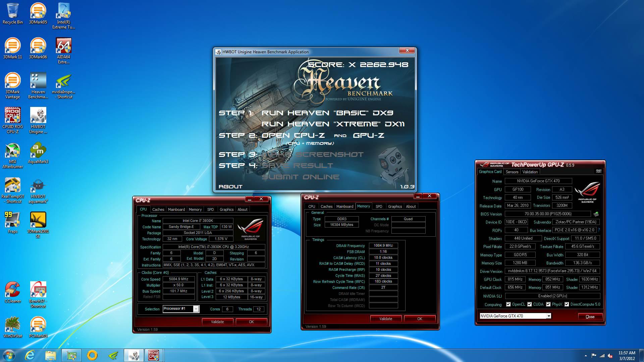
Task: Toggle the PhysX checkbox in GPU-Z
Action: click(x=548, y=304)
